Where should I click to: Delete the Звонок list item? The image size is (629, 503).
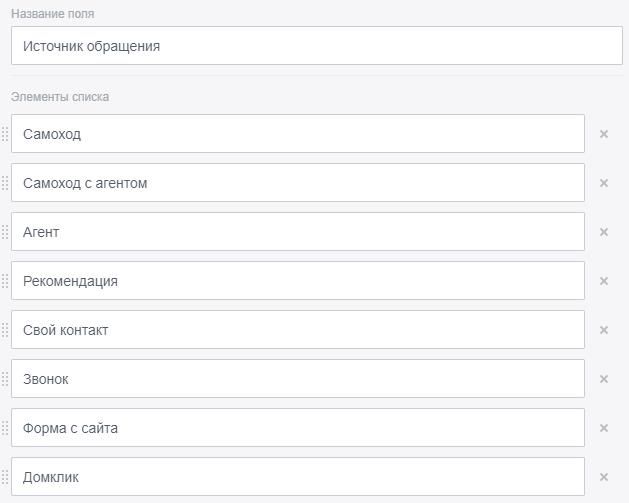coord(604,379)
